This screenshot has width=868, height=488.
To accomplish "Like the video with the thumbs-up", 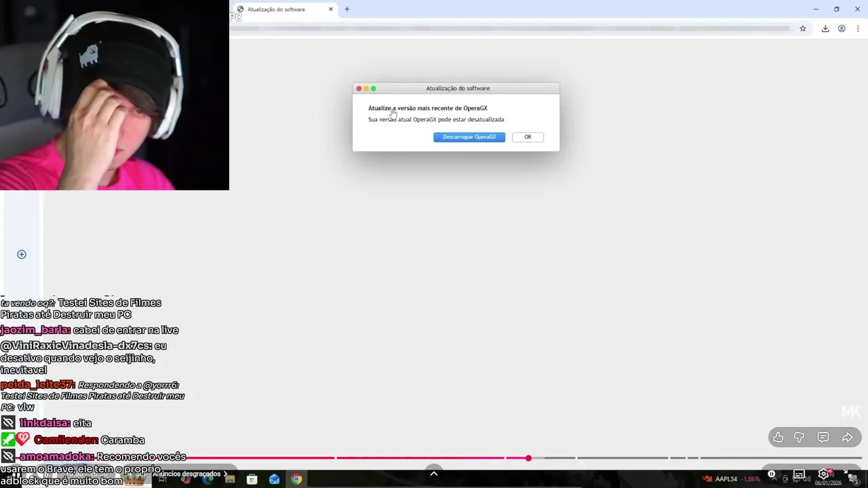I will (778, 438).
